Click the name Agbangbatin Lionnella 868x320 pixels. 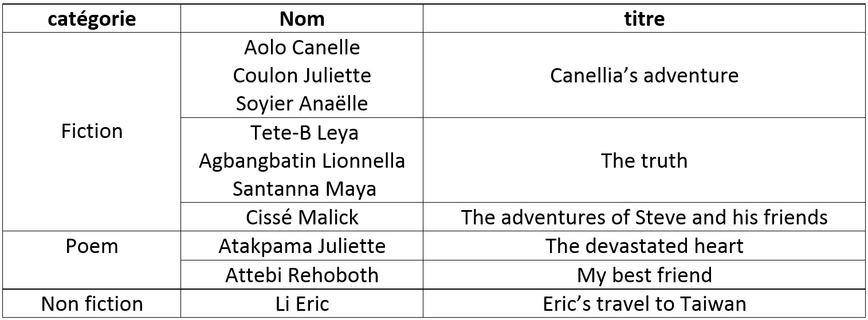tap(302, 161)
